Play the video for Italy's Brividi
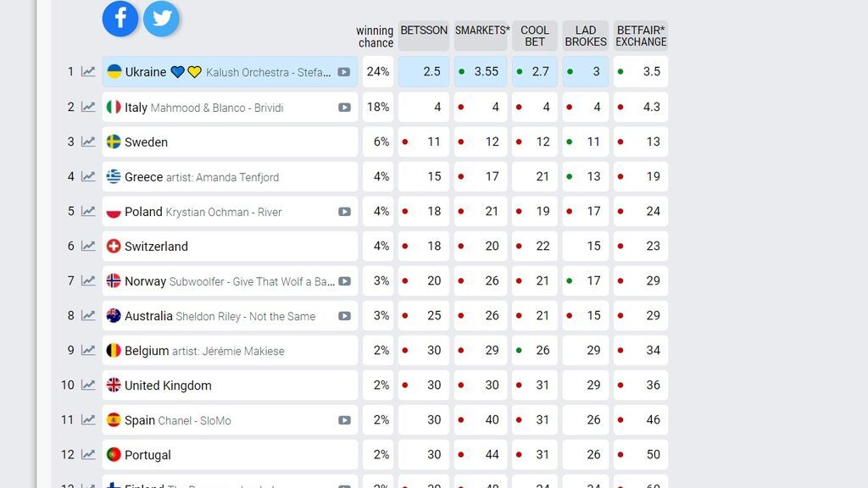Screen dimensions: 868x488 pos(344,108)
